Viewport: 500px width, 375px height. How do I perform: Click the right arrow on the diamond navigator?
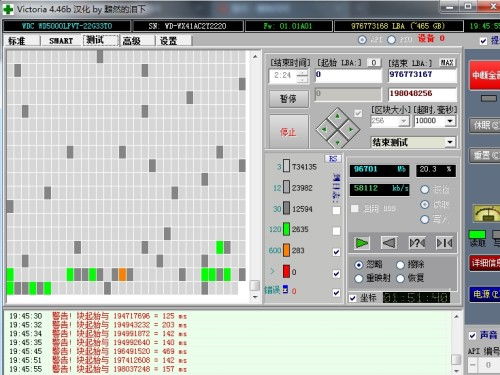click(351, 129)
